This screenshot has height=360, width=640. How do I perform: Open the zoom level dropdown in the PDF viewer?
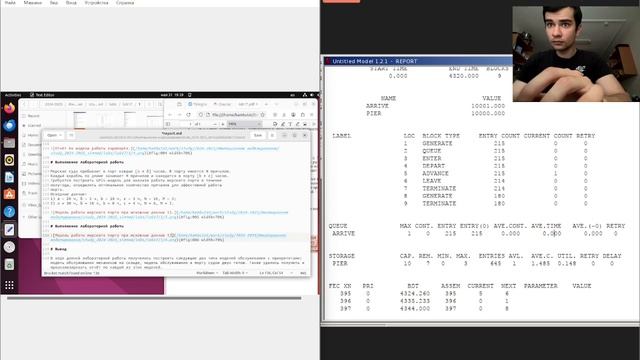(x=244, y=124)
